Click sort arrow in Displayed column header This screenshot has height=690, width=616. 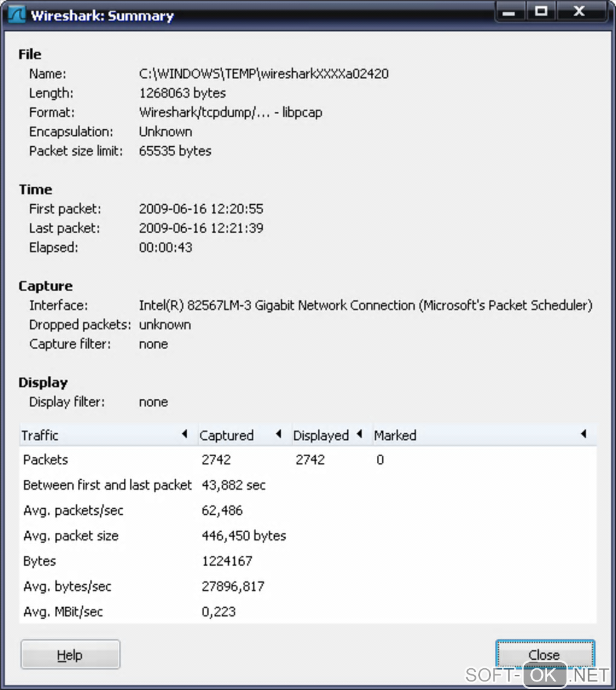359,434
